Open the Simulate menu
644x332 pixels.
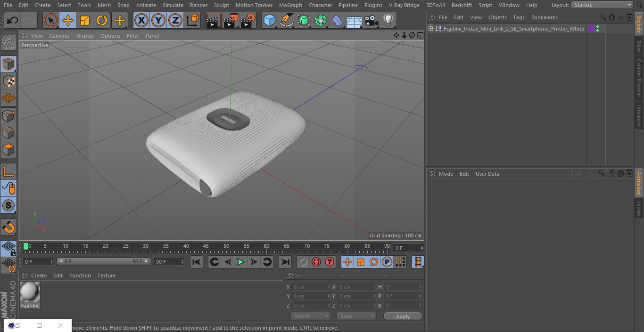173,5
